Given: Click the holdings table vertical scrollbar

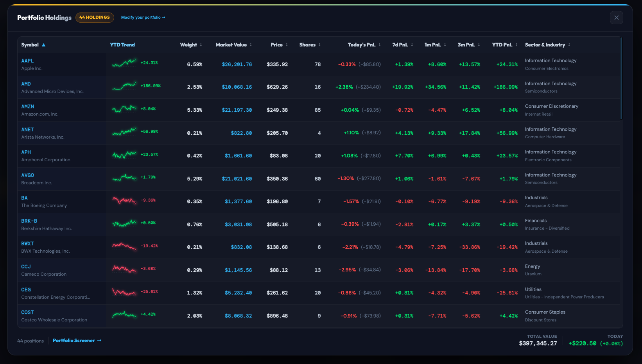Looking at the screenshot, I should click(621, 78).
